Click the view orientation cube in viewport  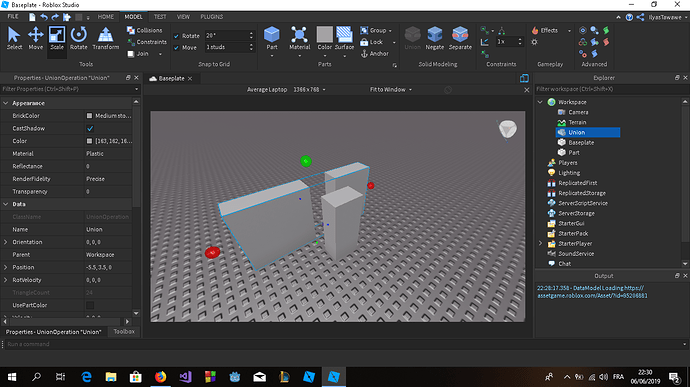coord(507,129)
